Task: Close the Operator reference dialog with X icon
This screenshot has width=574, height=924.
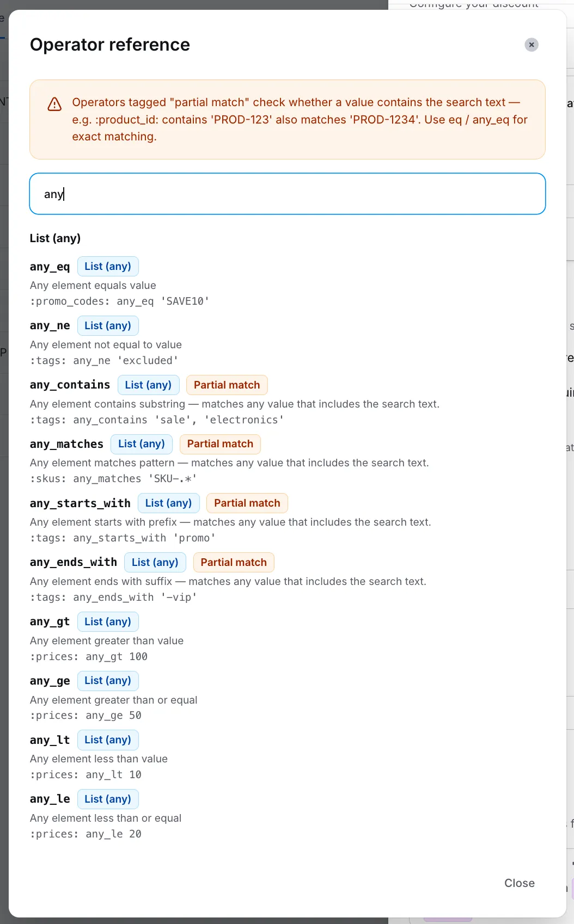Action: (532, 45)
